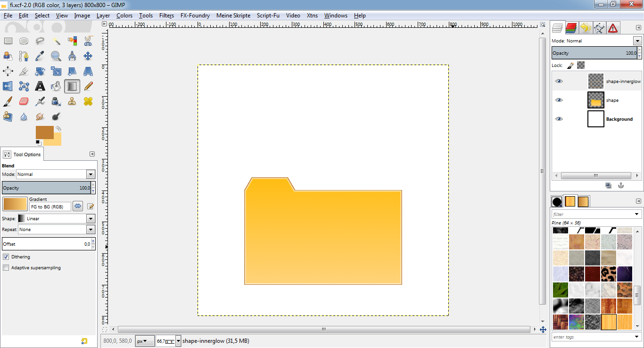Select the Scissors Select tool
The width and height of the screenshot is (644, 348).
click(x=88, y=41)
